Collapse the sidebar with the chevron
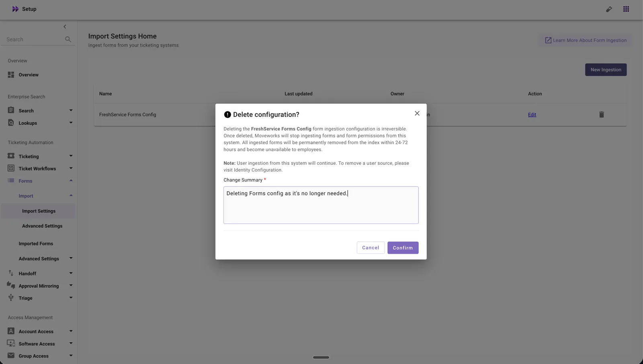 pyautogui.click(x=65, y=27)
